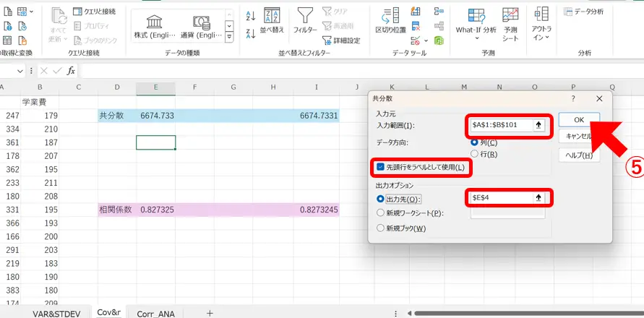Screen dimensions: 644x318
Task: Click the input range field $A$1:$B$101
Action: pyautogui.click(x=499, y=125)
